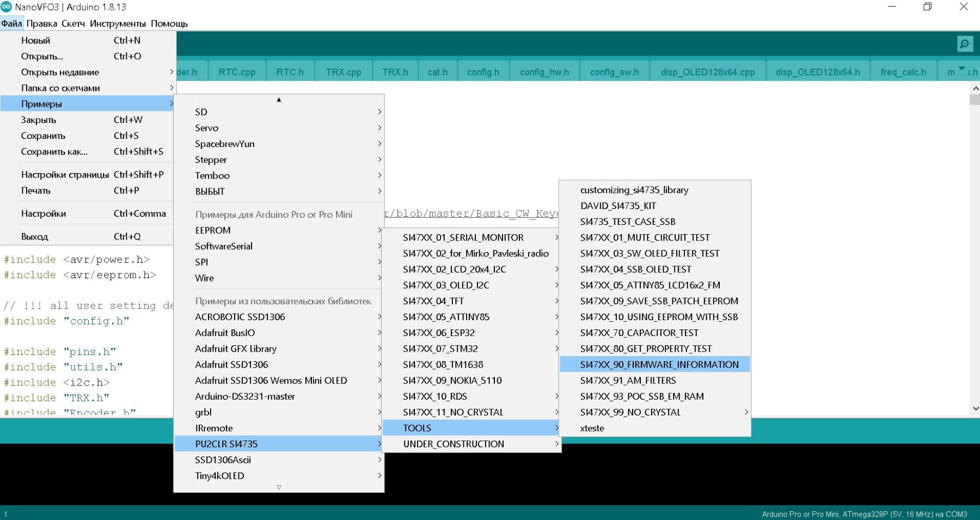Switch to the TRX.cpp tab
The width and height of the screenshot is (980, 520).
pyautogui.click(x=343, y=72)
